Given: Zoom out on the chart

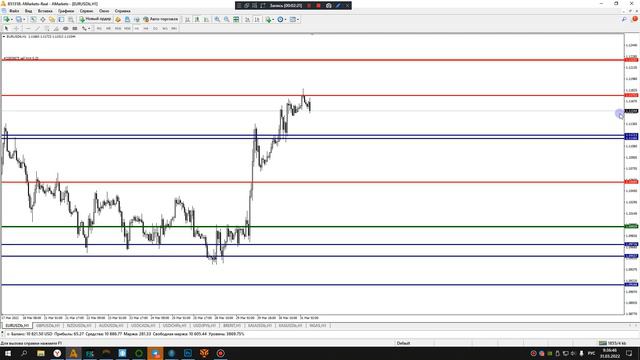Looking at the screenshot, I should [x=227, y=19].
